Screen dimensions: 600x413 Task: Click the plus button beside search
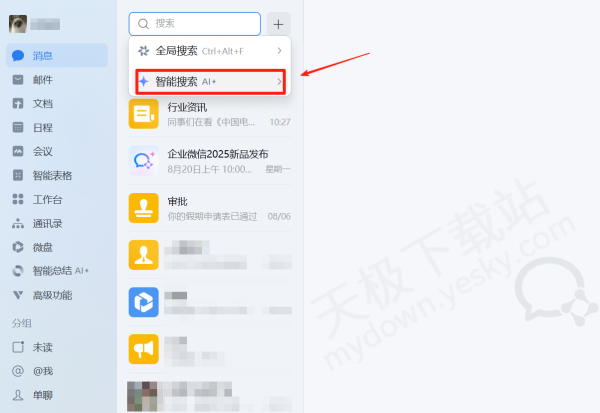coord(278,24)
